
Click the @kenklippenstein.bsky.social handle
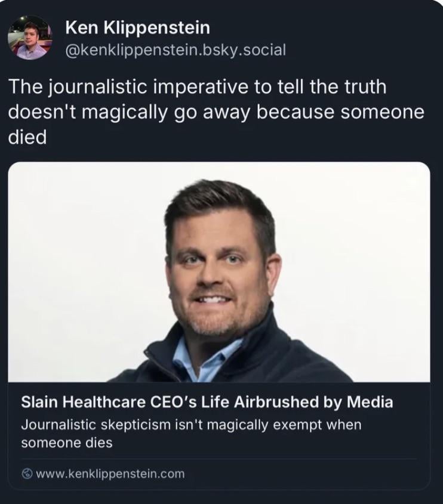tap(175, 50)
